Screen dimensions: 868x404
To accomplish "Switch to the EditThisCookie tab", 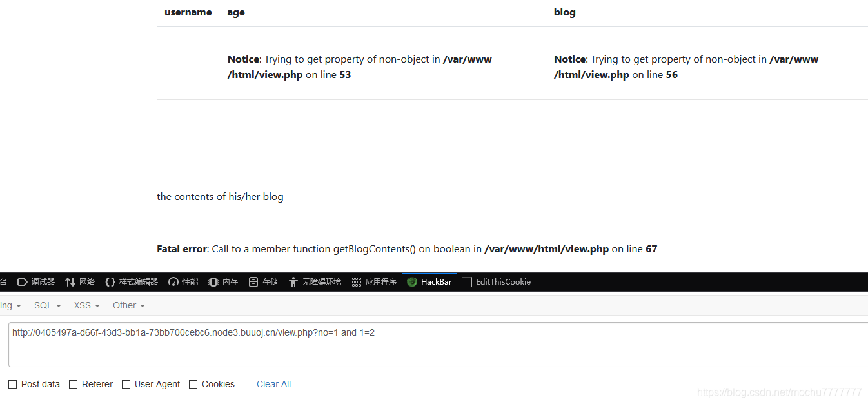I will [497, 282].
